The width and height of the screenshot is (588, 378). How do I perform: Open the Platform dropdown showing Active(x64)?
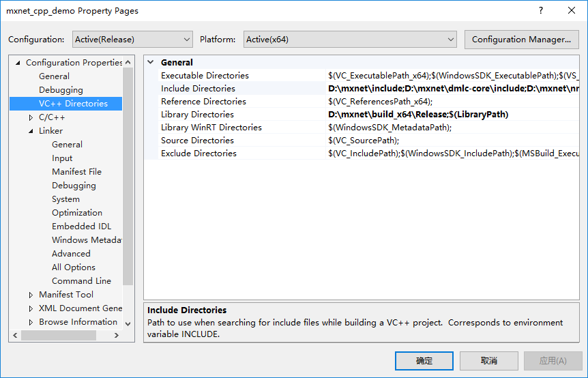click(350, 40)
